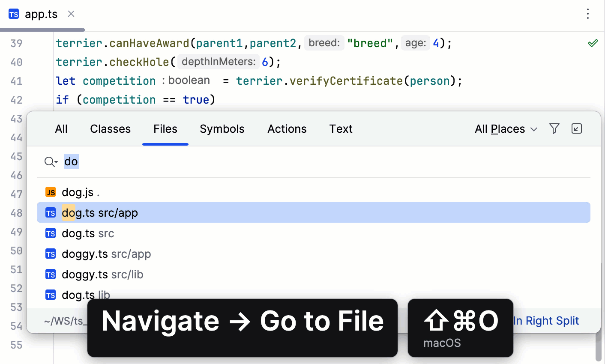Click the search magnifier icon
This screenshot has height=364, width=605.
click(51, 162)
